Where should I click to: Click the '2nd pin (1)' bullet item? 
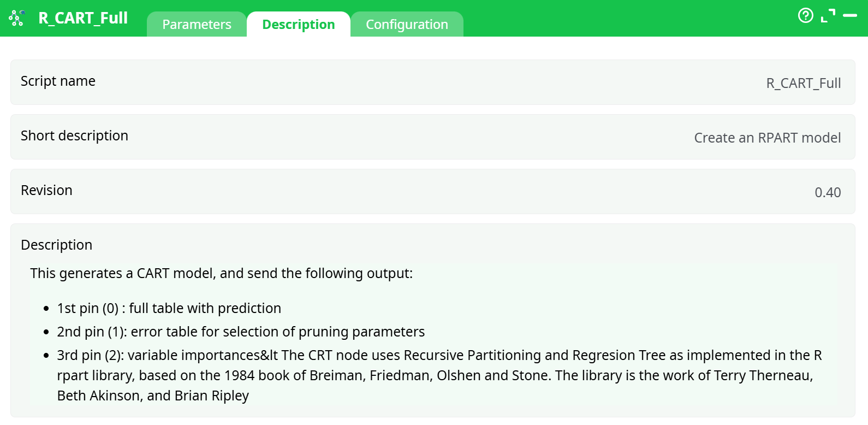click(241, 332)
